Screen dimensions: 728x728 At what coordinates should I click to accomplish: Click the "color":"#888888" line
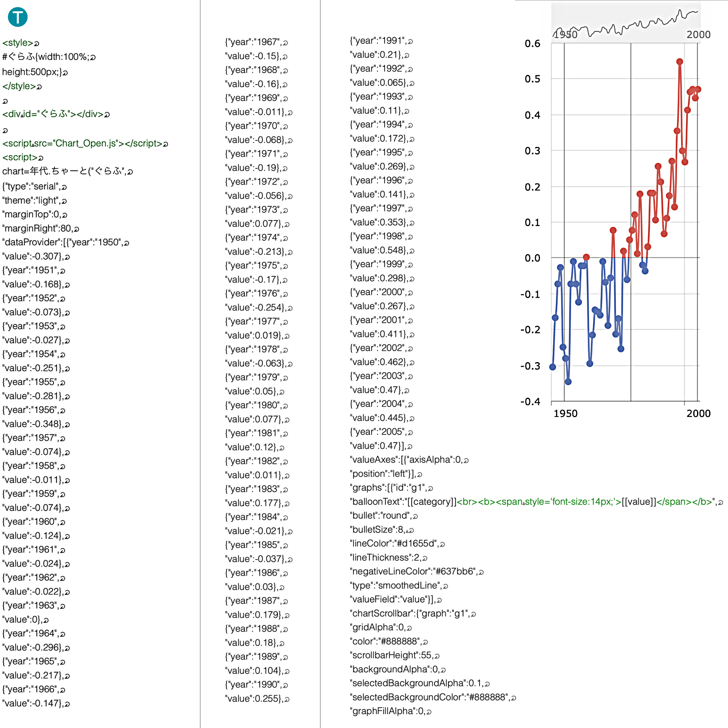pos(389,642)
